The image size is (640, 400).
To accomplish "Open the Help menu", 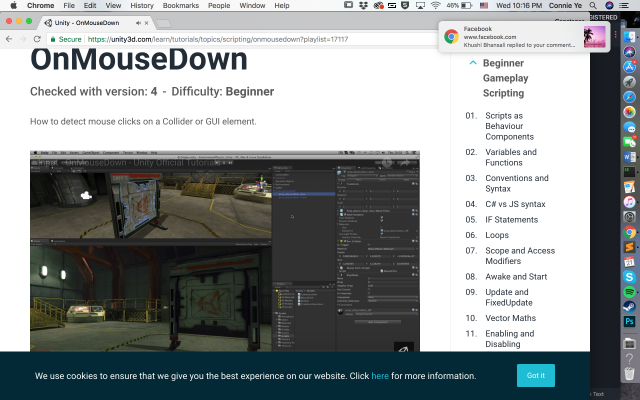I will point(282,5).
